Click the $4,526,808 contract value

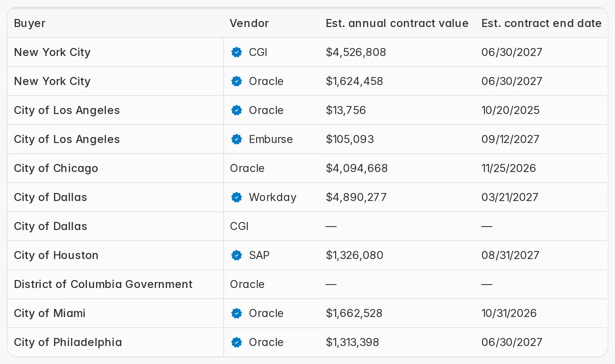(x=356, y=52)
